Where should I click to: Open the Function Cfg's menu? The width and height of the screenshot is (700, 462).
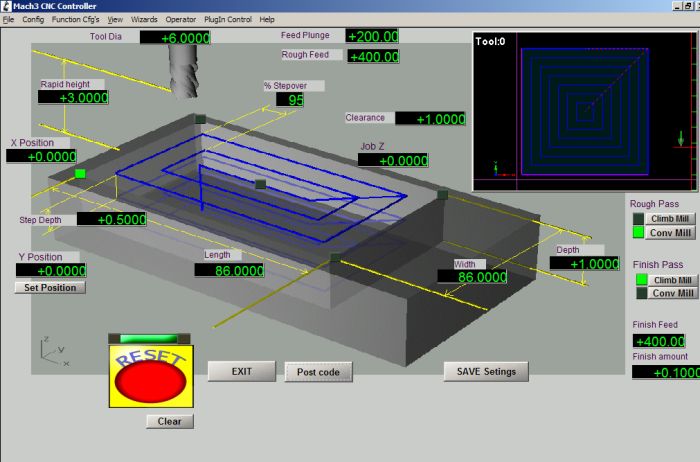75,20
